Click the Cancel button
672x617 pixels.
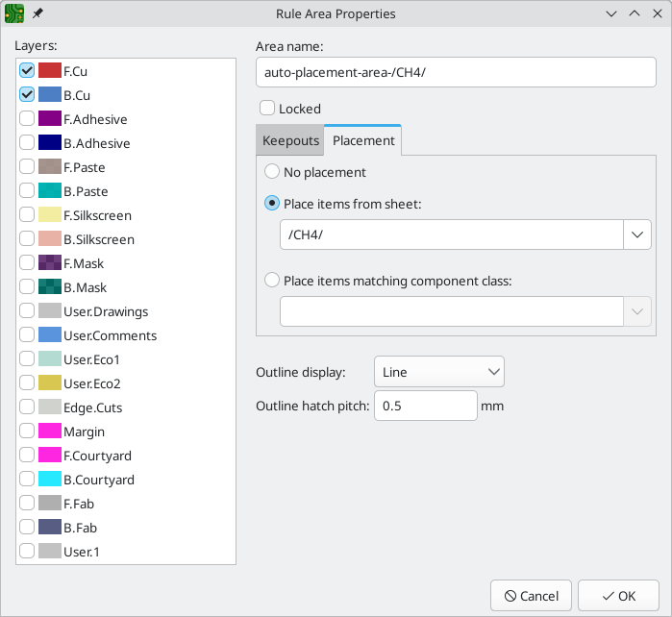click(531, 596)
